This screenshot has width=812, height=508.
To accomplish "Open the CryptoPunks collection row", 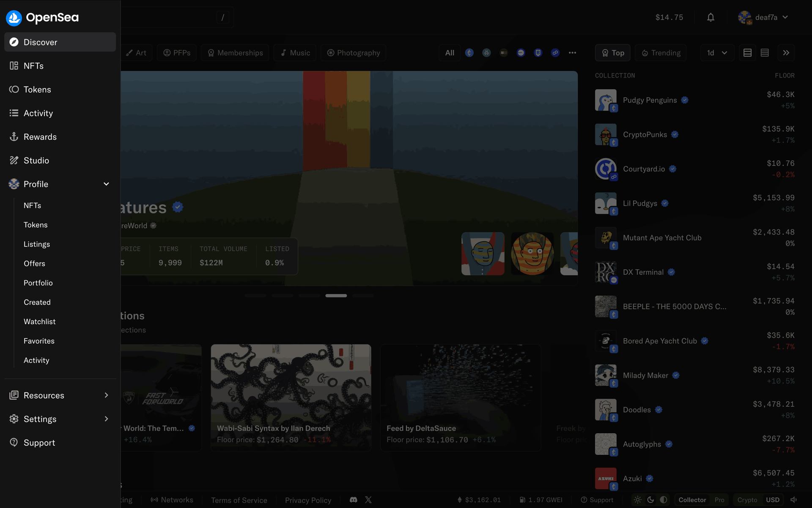I will click(x=694, y=135).
